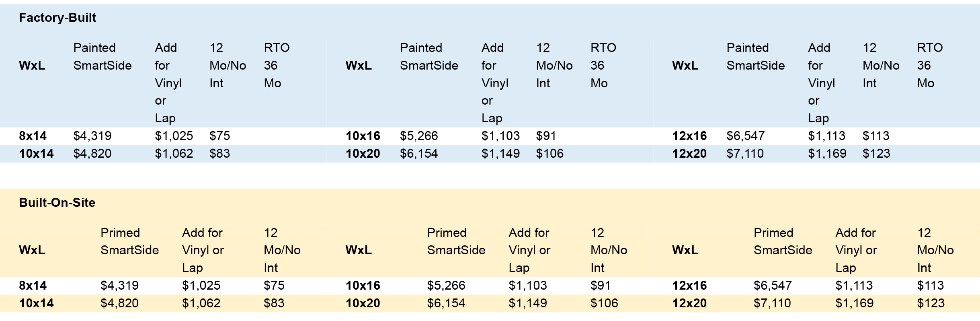Screen dimensions: 980x321
Task: Select Factory-Built 12x16 vinyl add-on $1,113
Action: point(827,136)
